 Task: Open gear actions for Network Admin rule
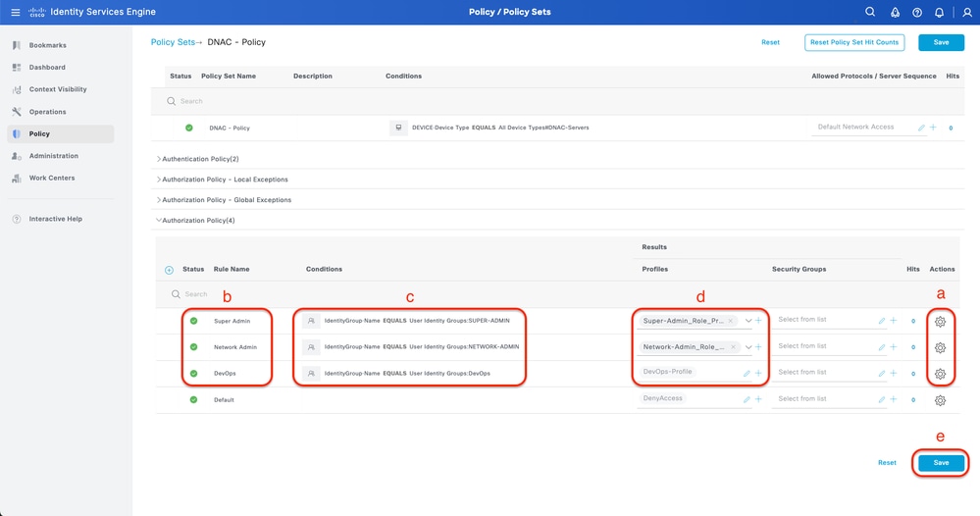coord(940,348)
